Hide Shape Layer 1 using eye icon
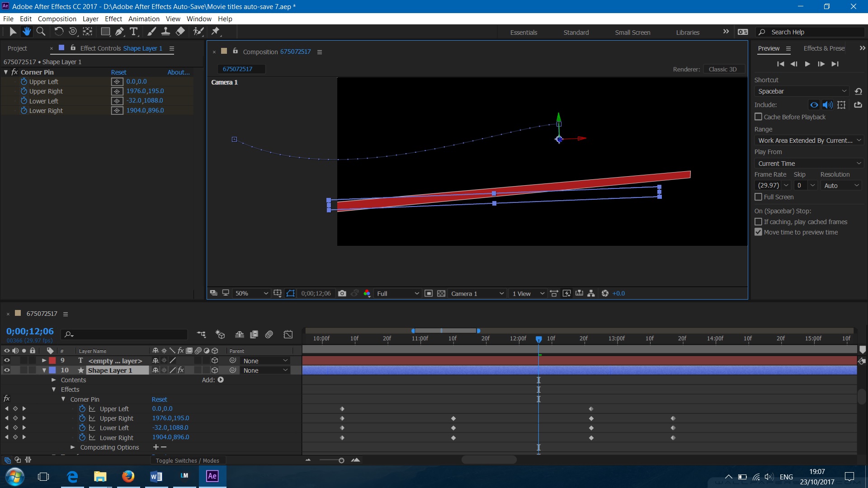 7,370
